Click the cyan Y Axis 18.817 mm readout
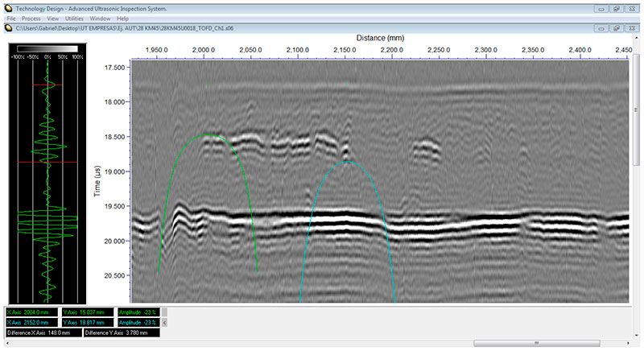Screen dimensions: 644x351 (x=86, y=321)
